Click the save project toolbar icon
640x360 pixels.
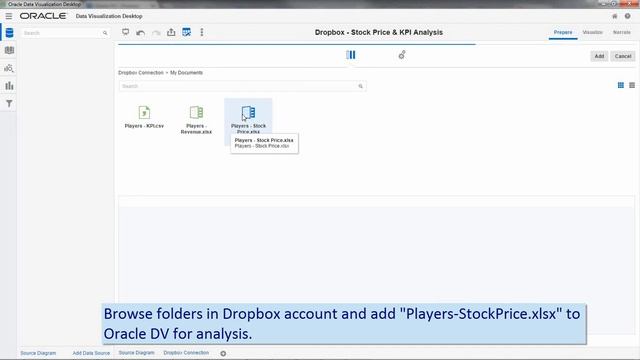[x=187, y=32]
